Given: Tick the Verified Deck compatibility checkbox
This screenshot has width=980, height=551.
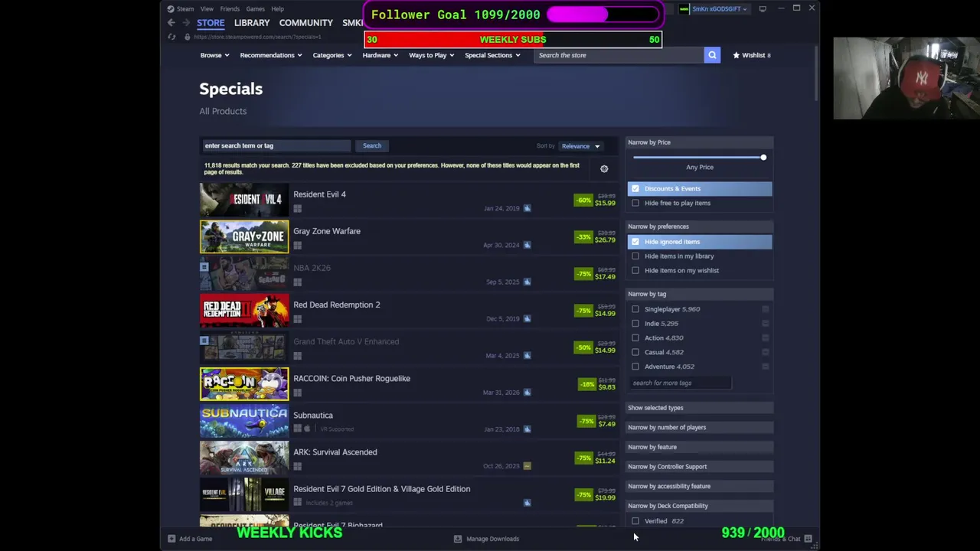Looking at the screenshot, I should pos(635,521).
